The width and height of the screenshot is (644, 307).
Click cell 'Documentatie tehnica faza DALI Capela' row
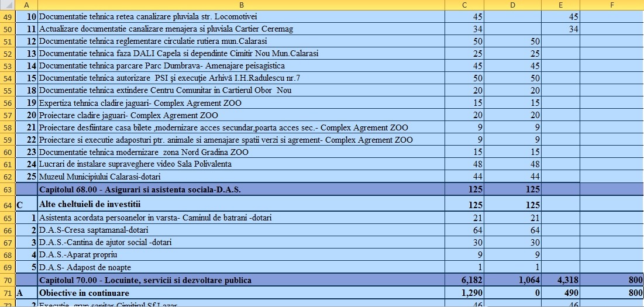[x=241, y=54]
